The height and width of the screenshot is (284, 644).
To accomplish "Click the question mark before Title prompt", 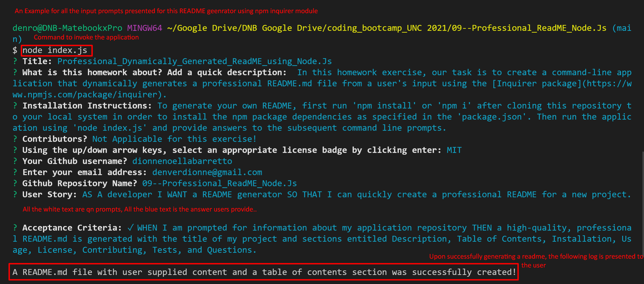I will tap(15, 61).
